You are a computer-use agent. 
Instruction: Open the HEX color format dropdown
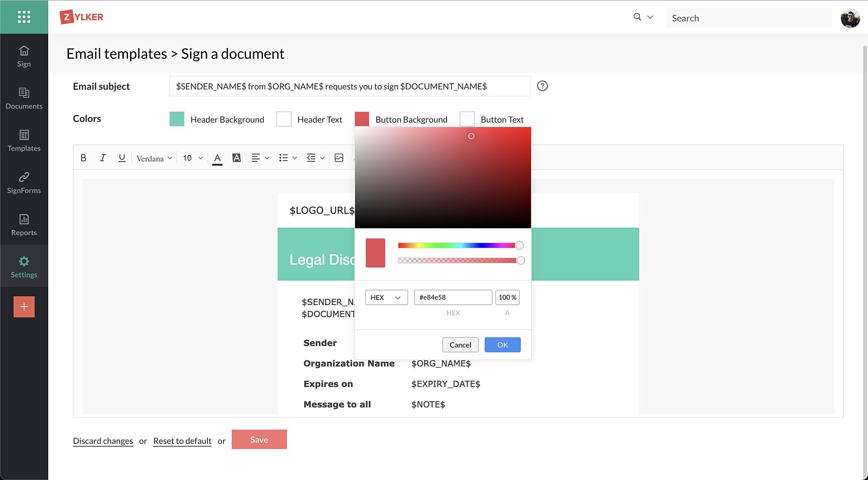pos(386,297)
